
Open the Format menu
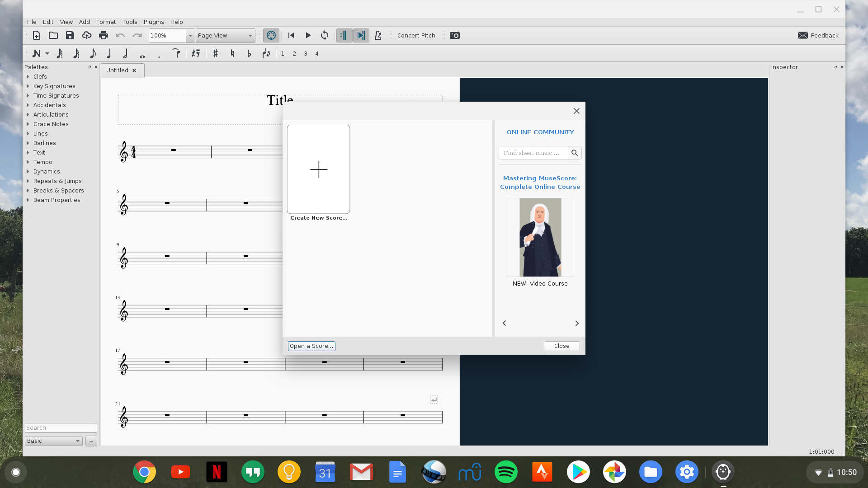coord(106,22)
